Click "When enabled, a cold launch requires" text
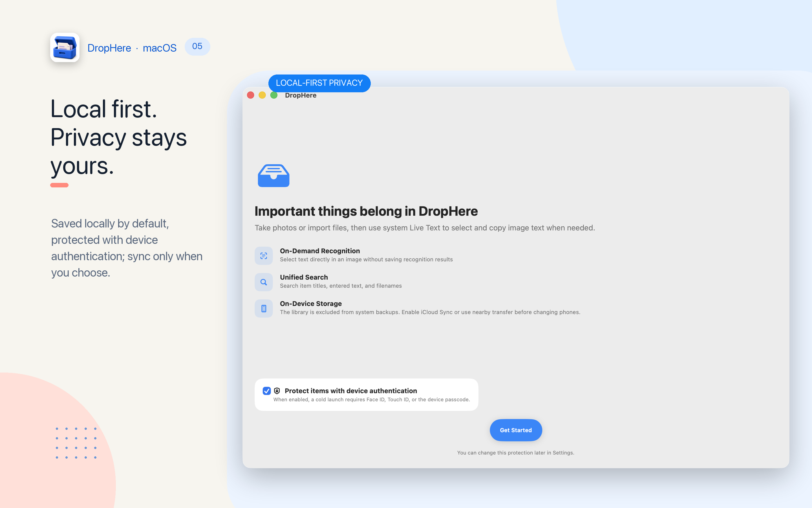Image resolution: width=812 pixels, height=508 pixels. click(371, 399)
